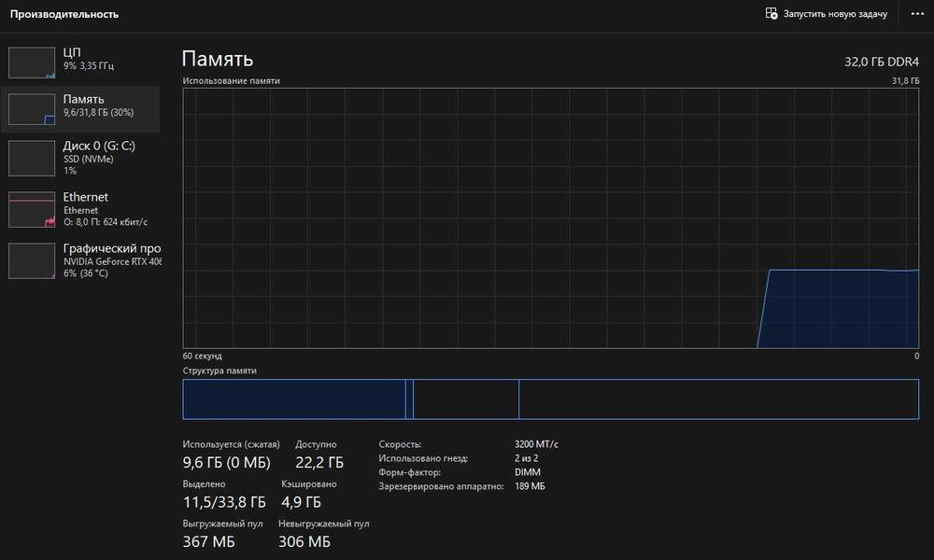Image resolution: width=934 pixels, height=560 pixels.
Task: Click the 4,9 ГБ cached value
Action: 301,502
